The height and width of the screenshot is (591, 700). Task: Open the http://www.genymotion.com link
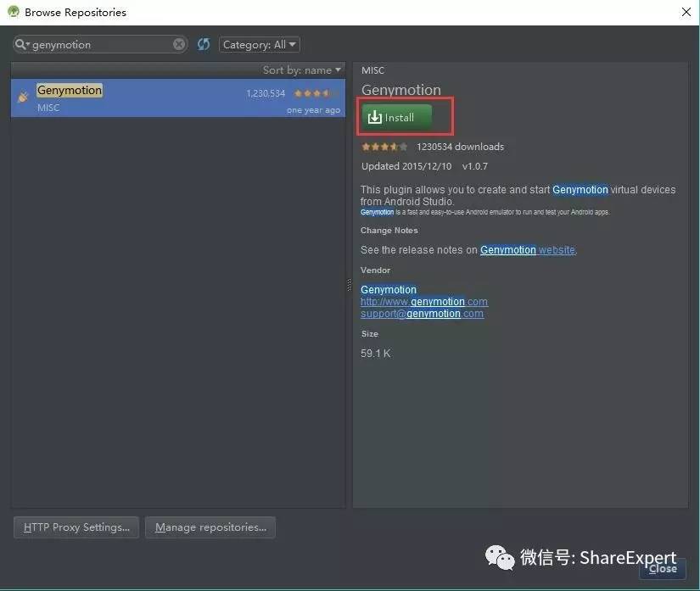click(x=424, y=302)
